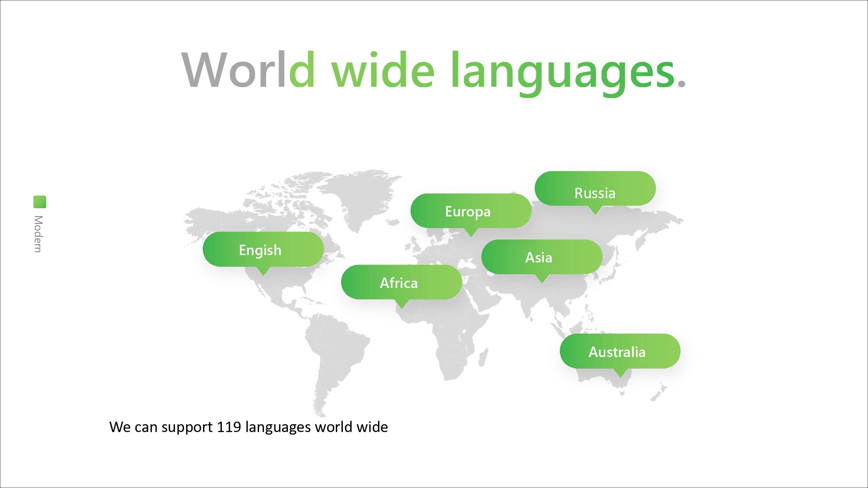
Task: Select the vertical Modern text label
Action: pyautogui.click(x=38, y=234)
